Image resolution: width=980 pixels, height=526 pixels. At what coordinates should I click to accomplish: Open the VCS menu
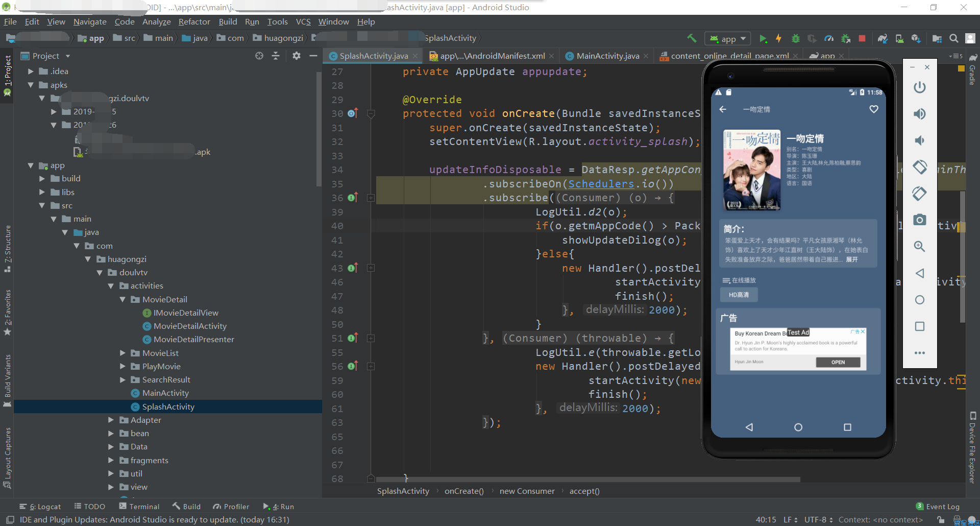(303, 22)
